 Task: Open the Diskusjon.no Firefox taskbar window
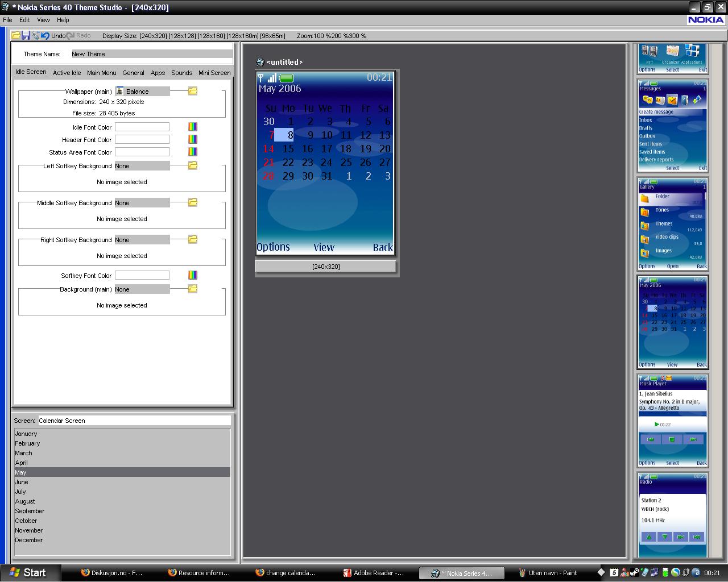click(x=113, y=573)
